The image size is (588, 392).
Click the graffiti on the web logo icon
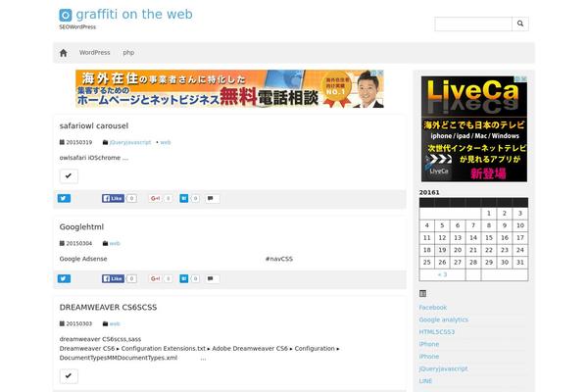pos(66,15)
